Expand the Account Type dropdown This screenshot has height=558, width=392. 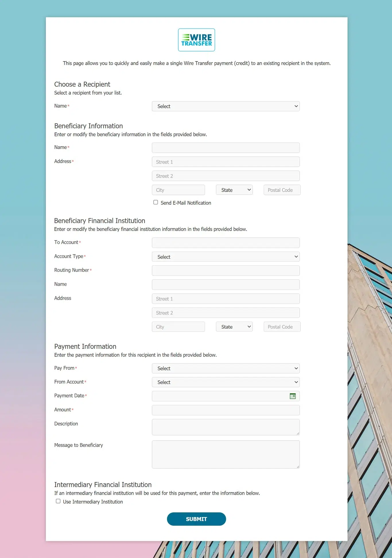[x=226, y=257]
